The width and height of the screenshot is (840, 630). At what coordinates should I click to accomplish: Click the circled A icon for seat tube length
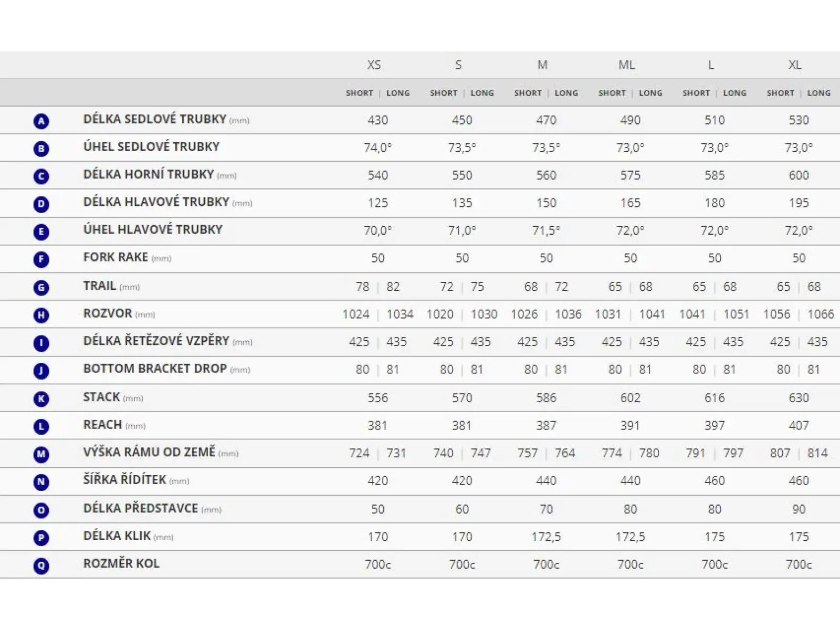click(41, 121)
